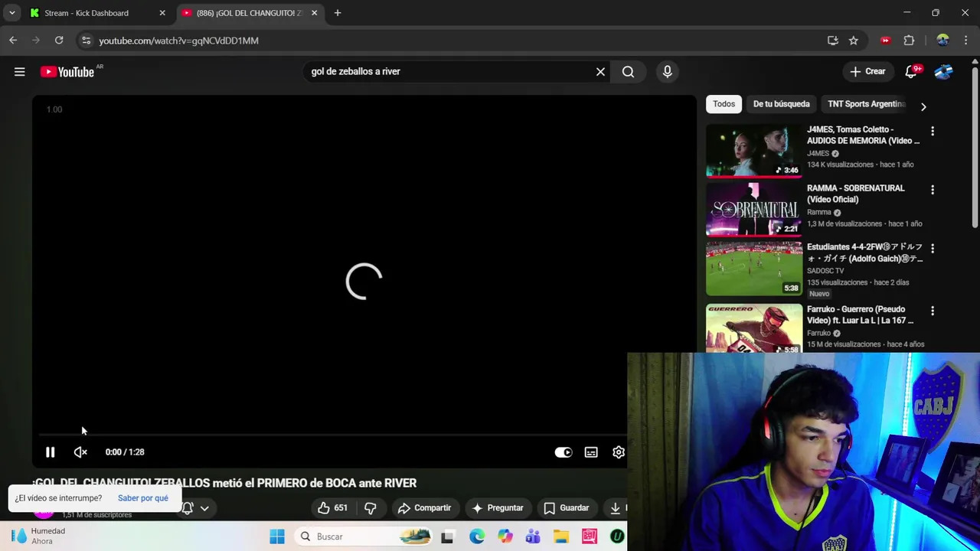
Task: Select the TNT Sports Argentina chip
Action: pos(867,104)
